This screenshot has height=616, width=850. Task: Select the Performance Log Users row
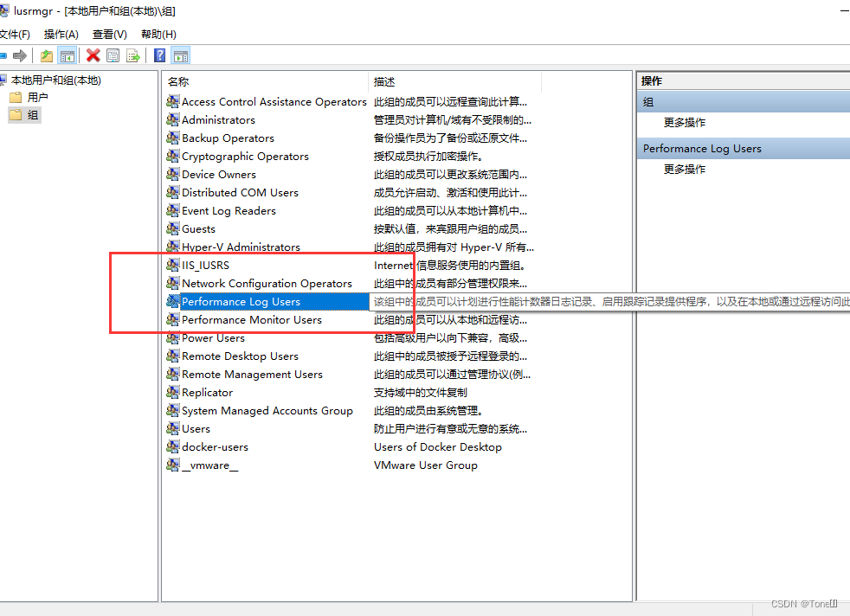[x=267, y=302]
